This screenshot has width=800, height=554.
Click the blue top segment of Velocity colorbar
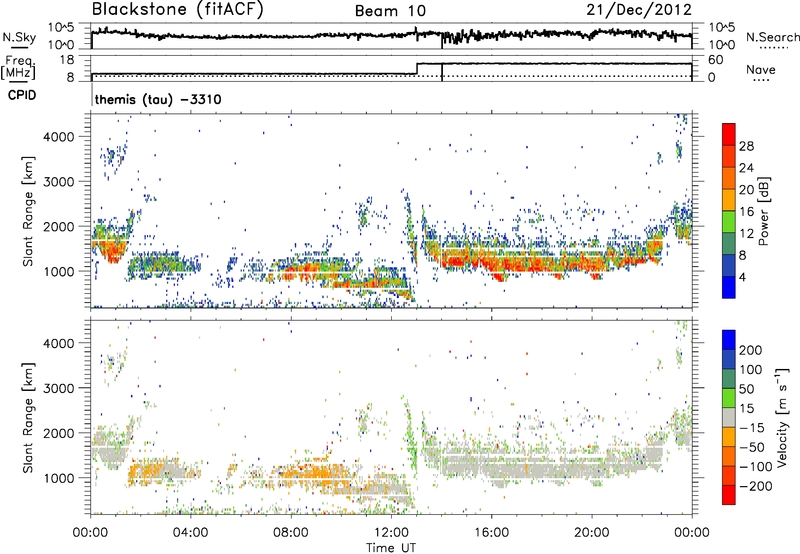(729, 340)
